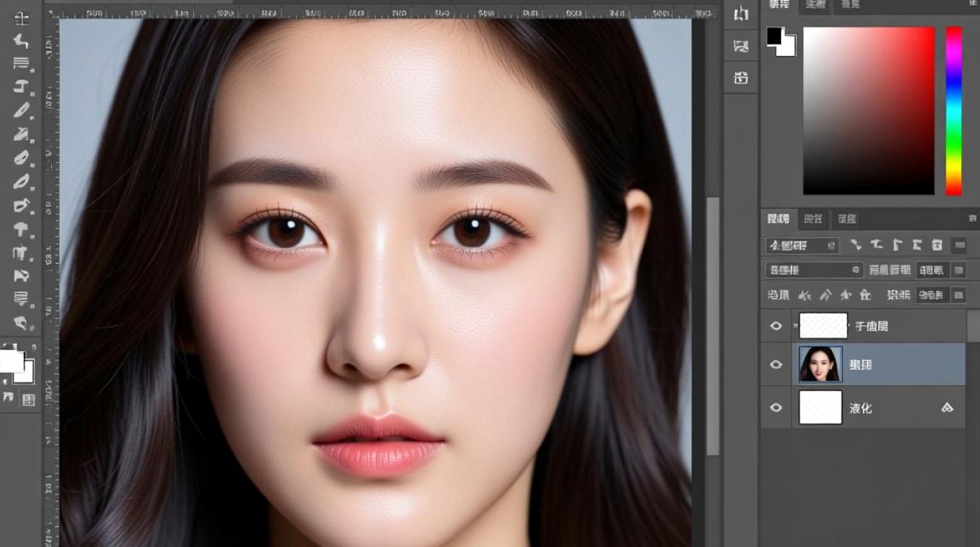Hide the 液化 layer using its eye icon
980x547 pixels.
776,408
